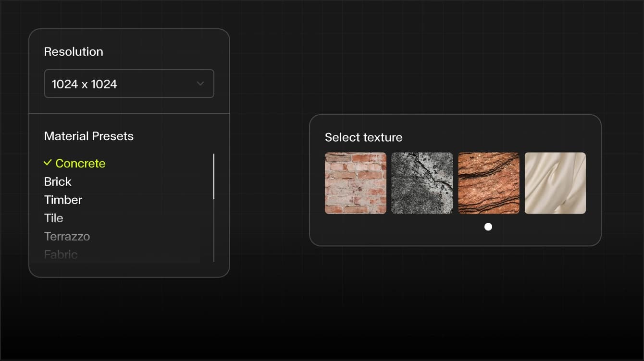Select the cracked gray concrete texture thumbnail
Screen dimensions: 644x361
point(422,183)
